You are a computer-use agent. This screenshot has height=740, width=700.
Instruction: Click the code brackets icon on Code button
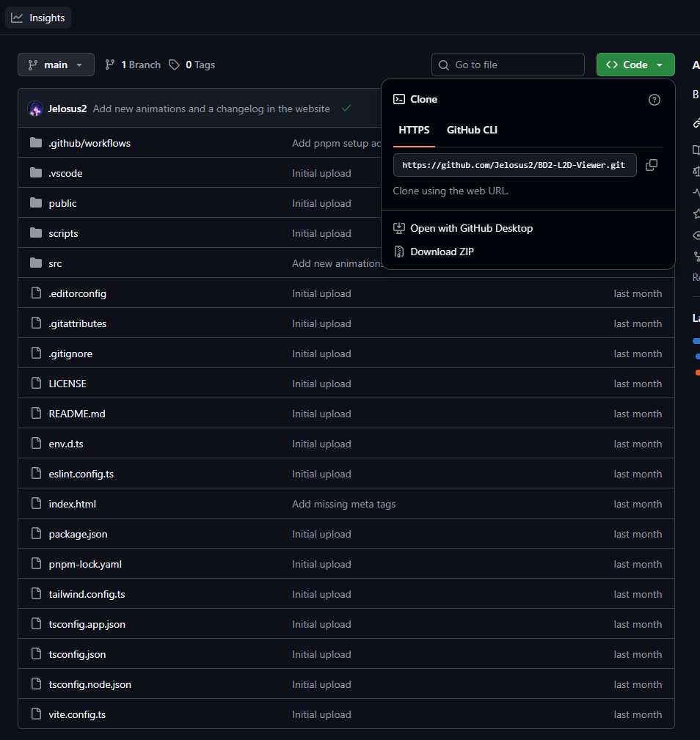pyautogui.click(x=612, y=65)
